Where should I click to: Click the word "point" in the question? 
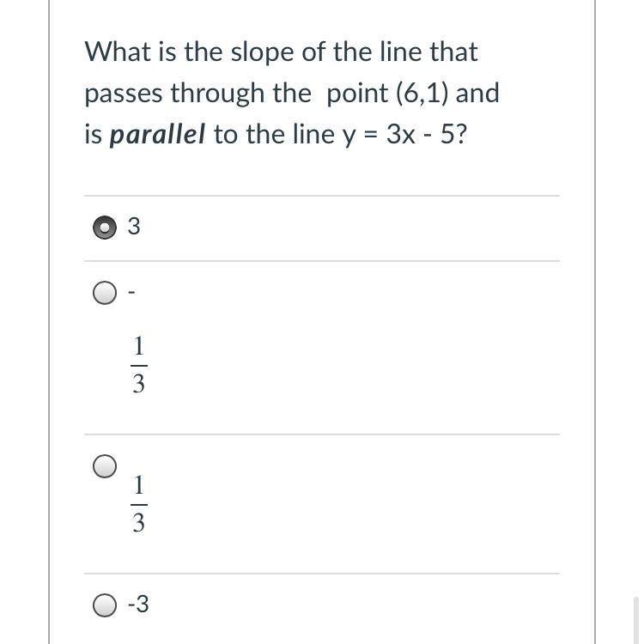click(357, 94)
